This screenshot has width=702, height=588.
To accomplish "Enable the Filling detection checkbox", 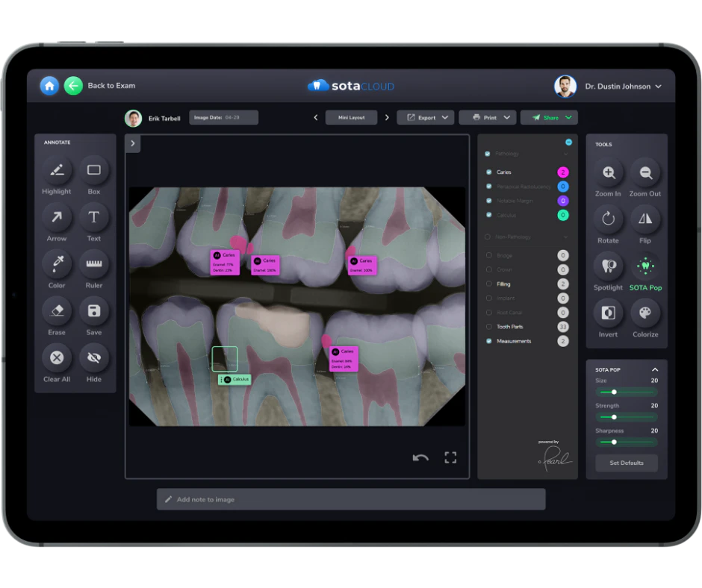I will 489,284.
